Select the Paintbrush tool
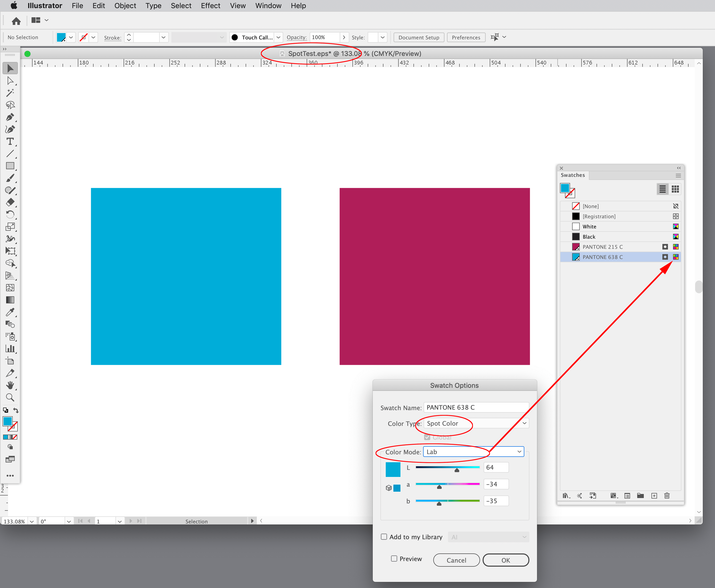Viewport: 715px width, 588px height. point(10,178)
